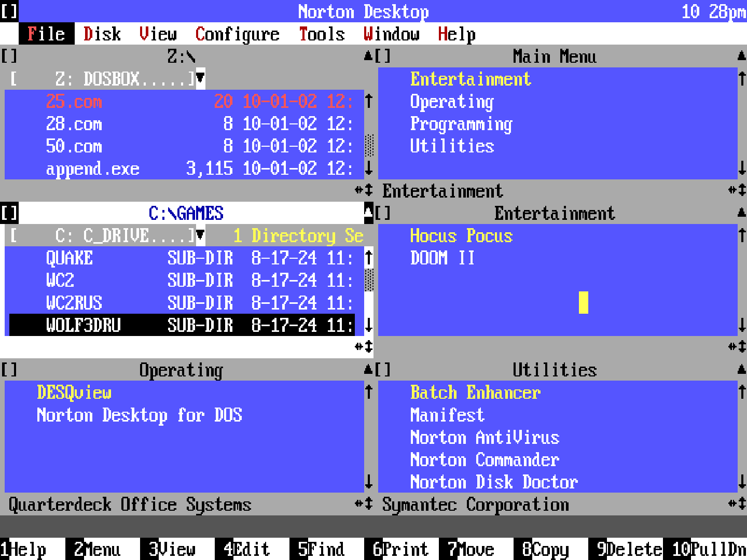This screenshot has height=560, width=747.
Task: Maximize the Operating window arrow
Action: tap(368, 370)
